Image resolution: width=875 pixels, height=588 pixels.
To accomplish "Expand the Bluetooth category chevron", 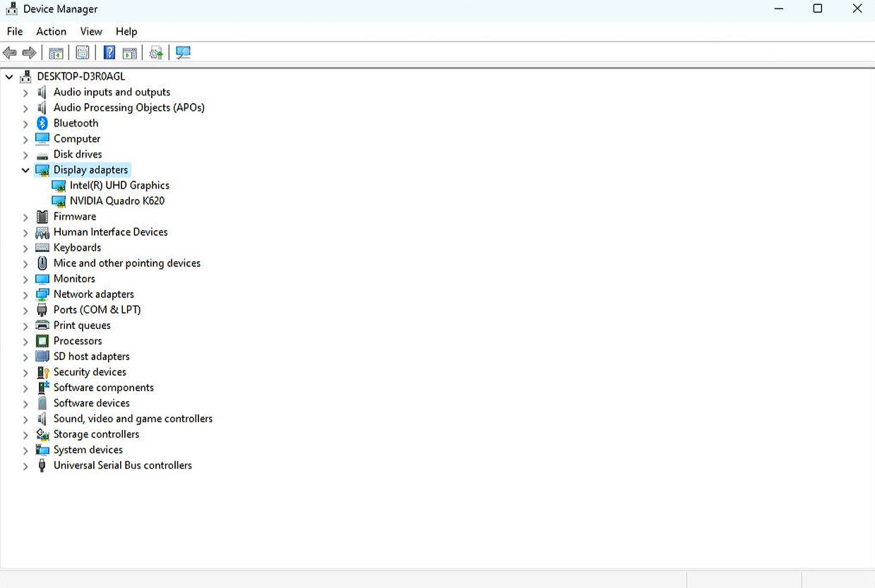I will point(25,124).
